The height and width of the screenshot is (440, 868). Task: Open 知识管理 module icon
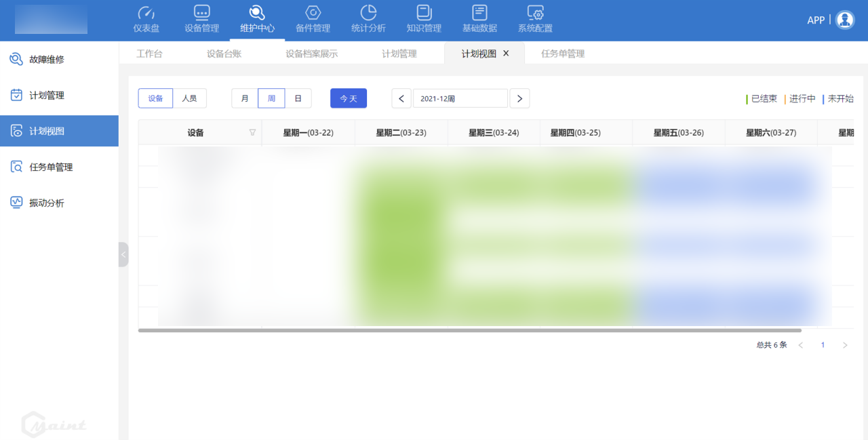[x=424, y=13]
